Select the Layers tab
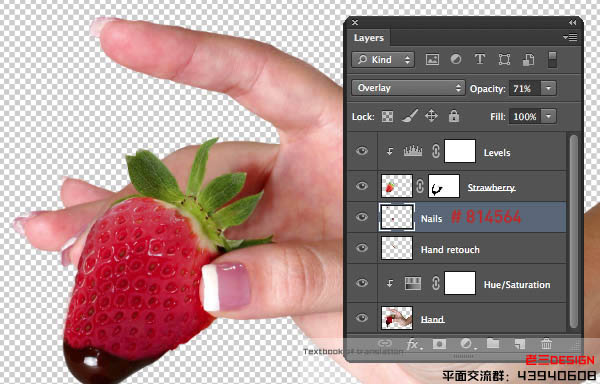600x384 pixels. coord(368,38)
